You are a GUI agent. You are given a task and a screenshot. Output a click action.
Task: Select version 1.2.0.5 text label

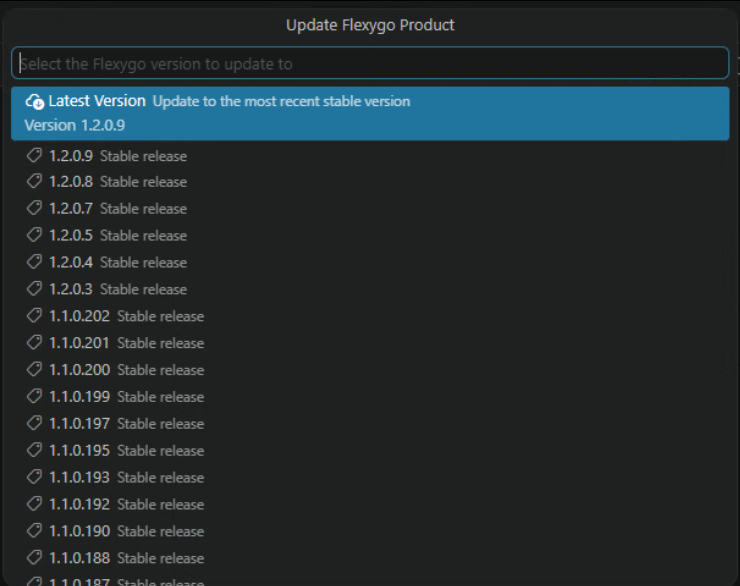(x=71, y=235)
